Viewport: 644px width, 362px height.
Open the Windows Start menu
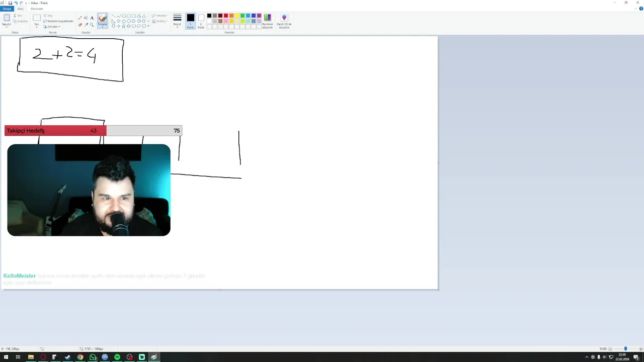6,357
